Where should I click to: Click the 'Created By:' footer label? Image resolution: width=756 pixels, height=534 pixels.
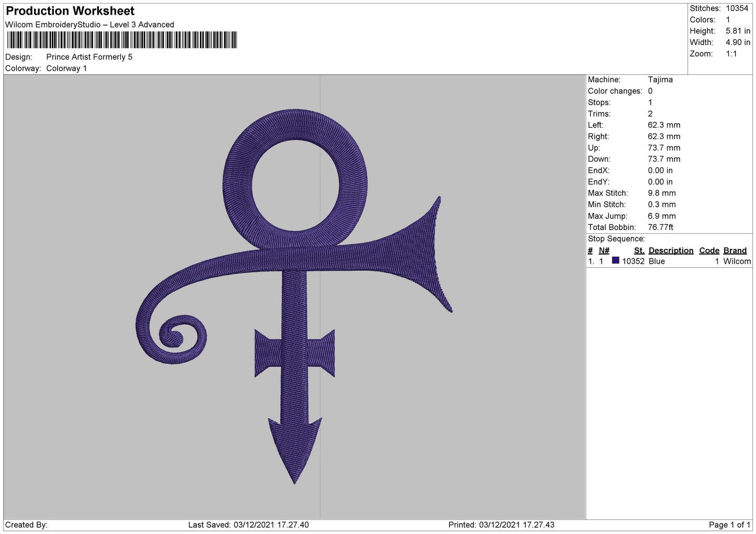(x=26, y=525)
